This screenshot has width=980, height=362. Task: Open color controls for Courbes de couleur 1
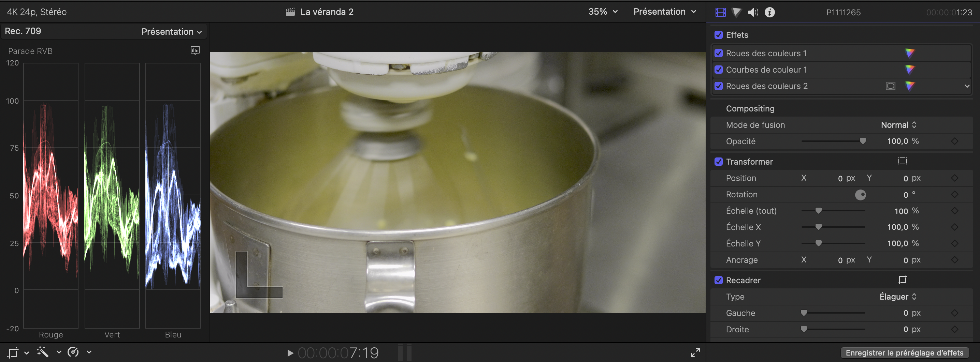point(910,70)
